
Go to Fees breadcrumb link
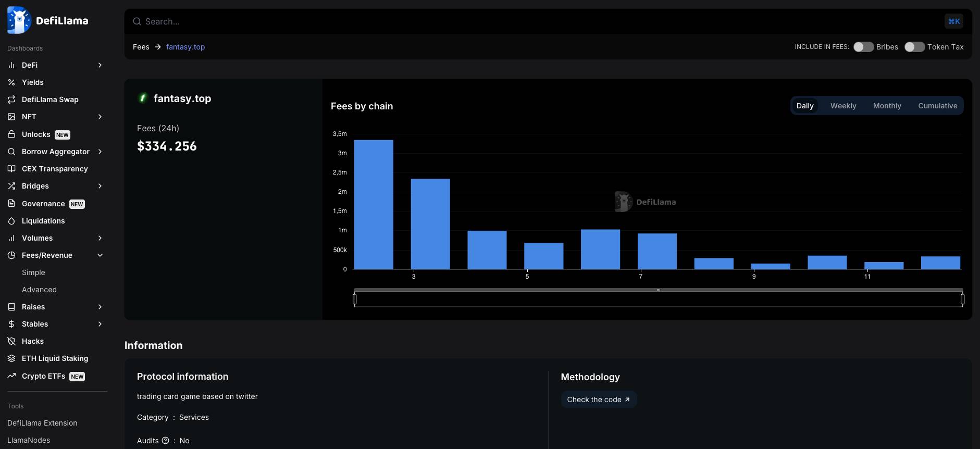click(x=141, y=47)
